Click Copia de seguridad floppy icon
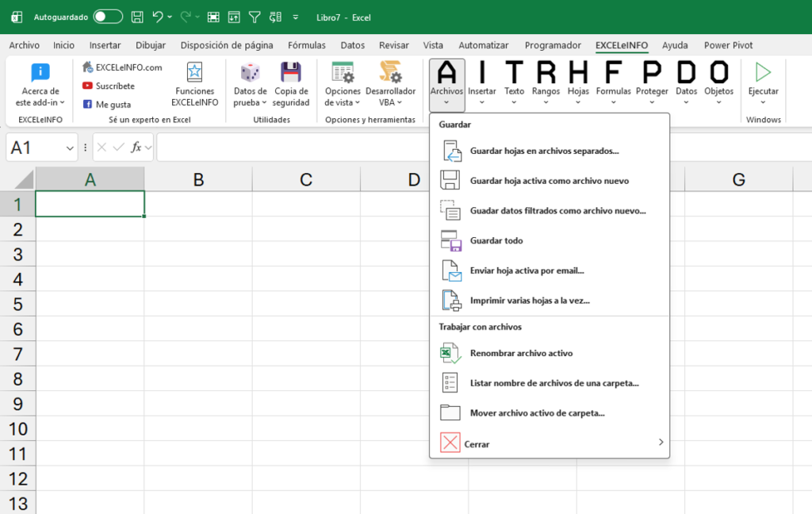This screenshot has height=514, width=812. 291,85
